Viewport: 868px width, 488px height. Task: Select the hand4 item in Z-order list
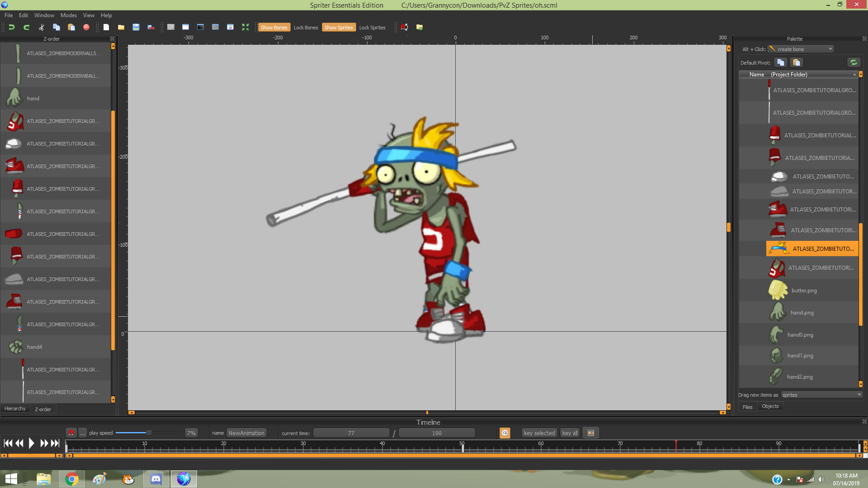[x=56, y=347]
